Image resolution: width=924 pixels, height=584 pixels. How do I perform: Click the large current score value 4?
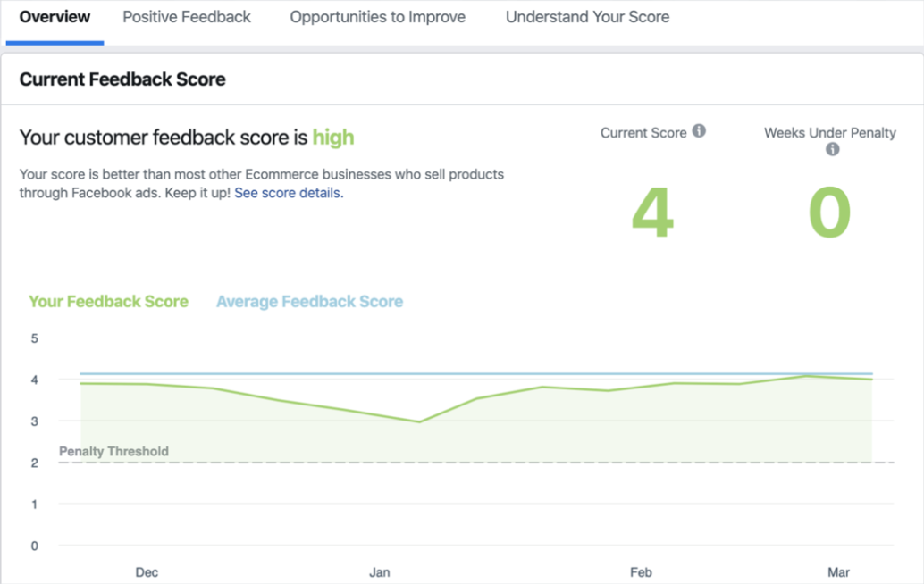click(652, 213)
